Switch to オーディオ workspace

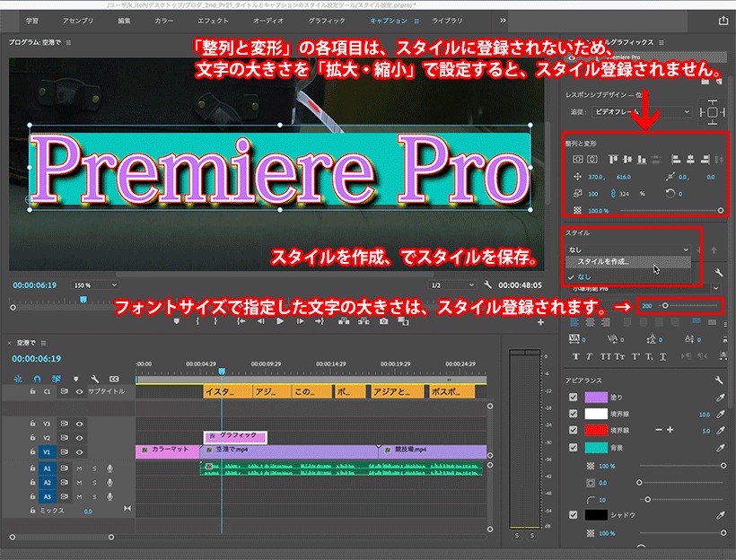(x=268, y=21)
